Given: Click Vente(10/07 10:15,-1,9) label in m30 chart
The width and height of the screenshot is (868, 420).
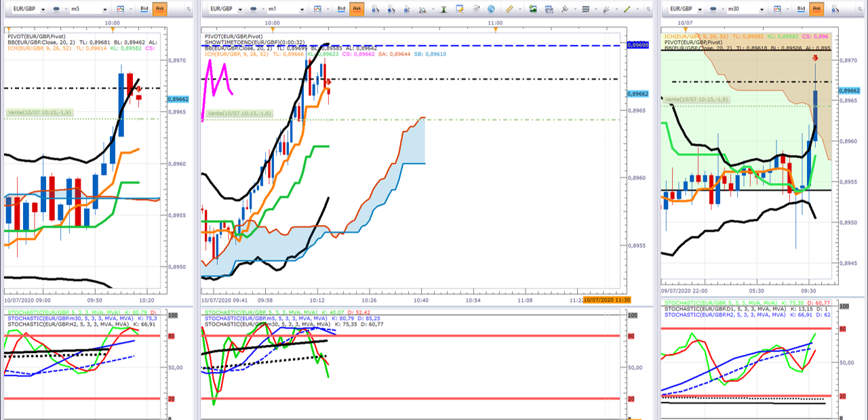Looking at the screenshot, I should point(697,100).
